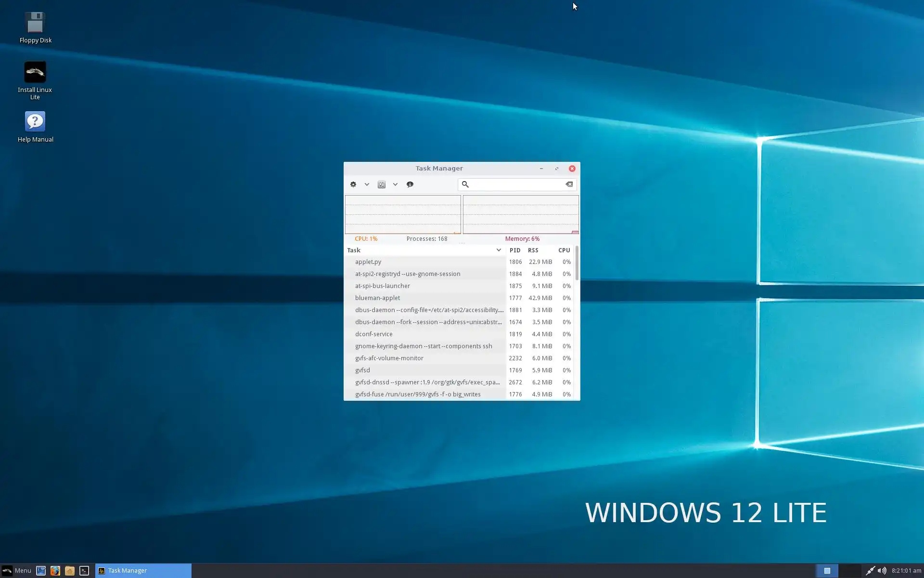Open the Menu button on the panel
The width and height of the screenshot is (924, 578).
17,571
